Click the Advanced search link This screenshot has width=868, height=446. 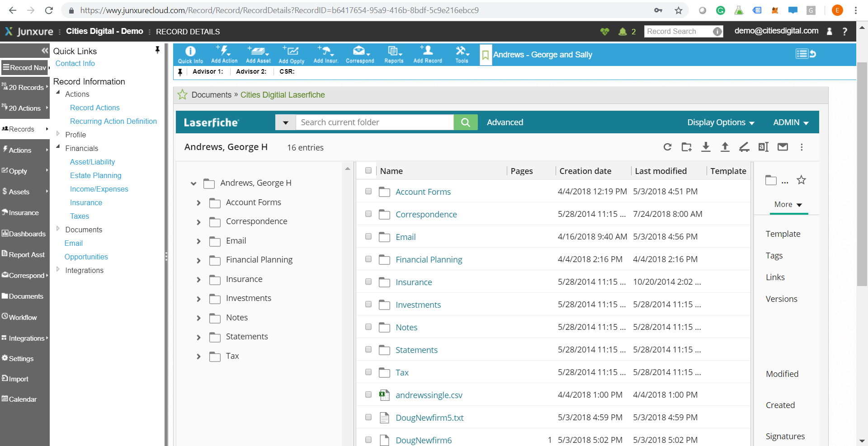(505, 122)
